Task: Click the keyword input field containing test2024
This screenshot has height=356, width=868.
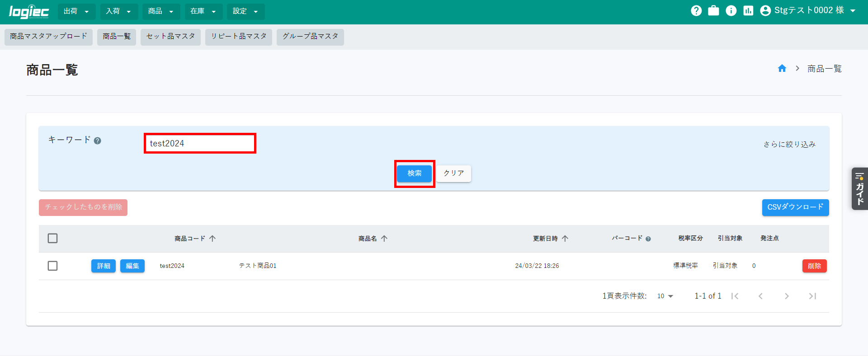Action: coord(200,143)
